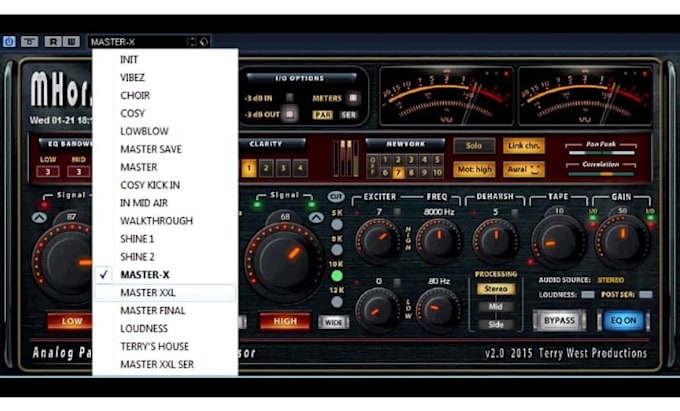Toggle the METERS switch
680x411 pixels.
tap(353, 98)
